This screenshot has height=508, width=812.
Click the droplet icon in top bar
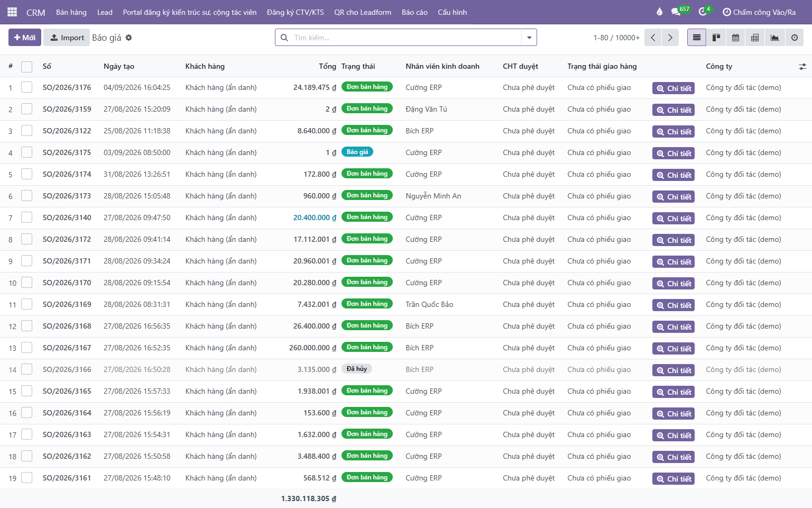point(659,12)
